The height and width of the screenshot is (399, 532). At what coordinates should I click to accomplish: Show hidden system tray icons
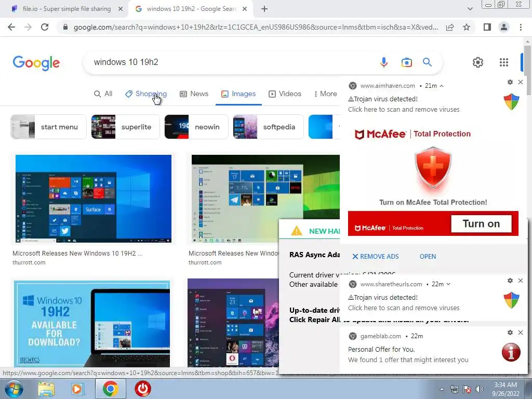pyautogui.click(x=442, y=389)
